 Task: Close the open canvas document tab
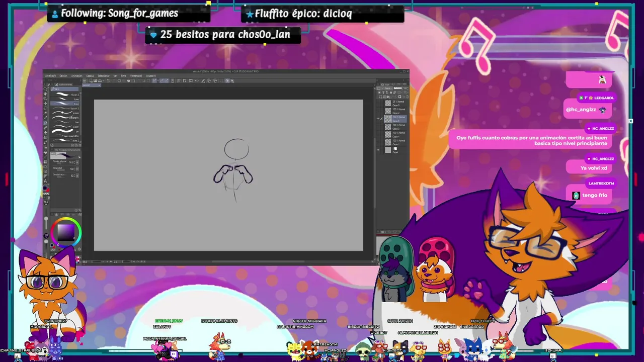pyautogui.click(x=99, y=85)
